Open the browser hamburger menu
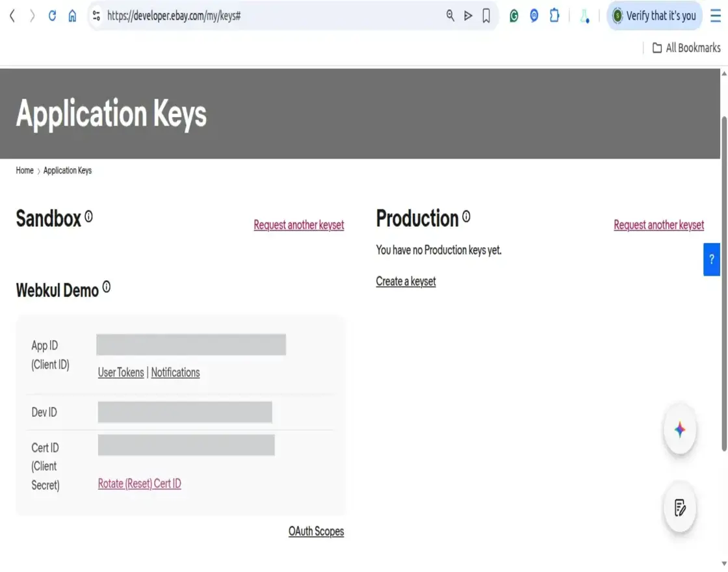Screen dimensions: 728x572 tap(716, 16)
